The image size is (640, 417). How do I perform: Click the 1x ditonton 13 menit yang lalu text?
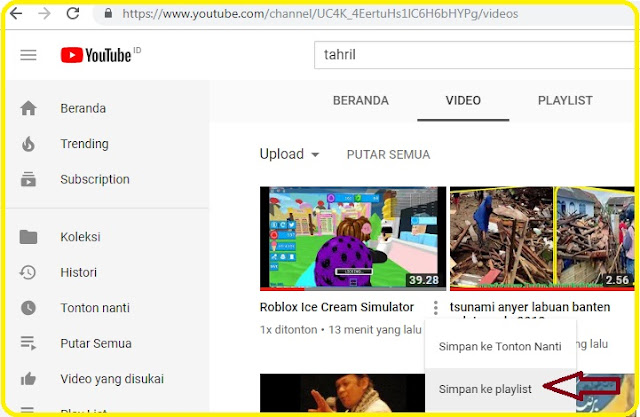pyautogui.click(x=341, y=330)
